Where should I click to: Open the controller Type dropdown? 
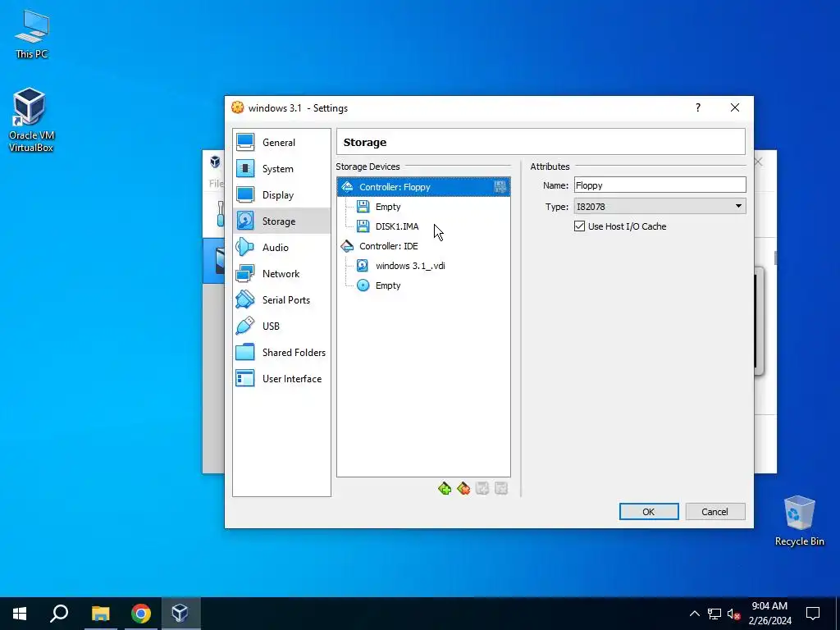pos(660,206)
